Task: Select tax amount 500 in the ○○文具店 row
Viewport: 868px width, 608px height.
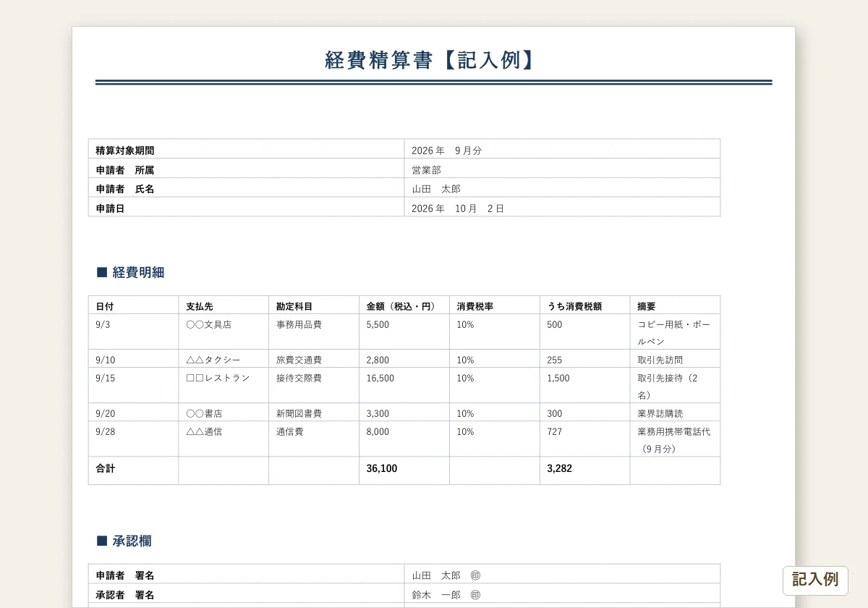Action: [554, 324]
